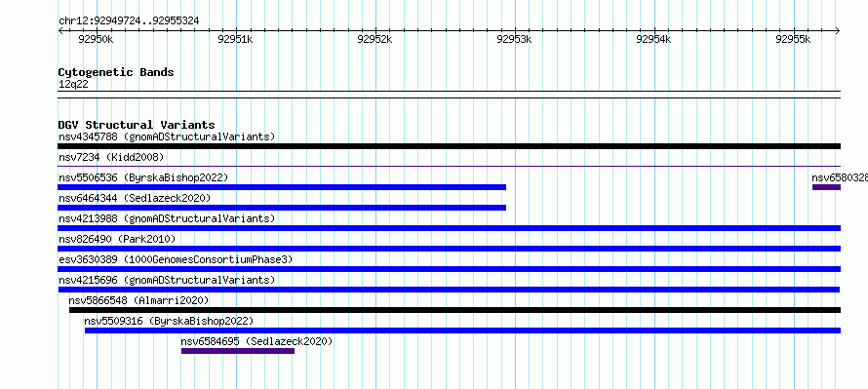868x389 pixels.
Task: Open esv3630389 1000Genomes variant label
Action: pyautogui.click(x=176, y=259)
